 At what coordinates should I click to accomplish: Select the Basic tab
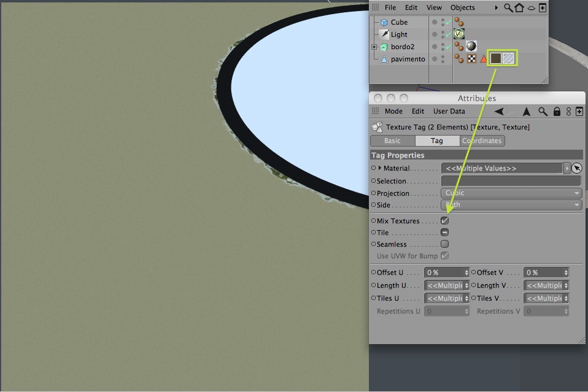coord(393,141)
